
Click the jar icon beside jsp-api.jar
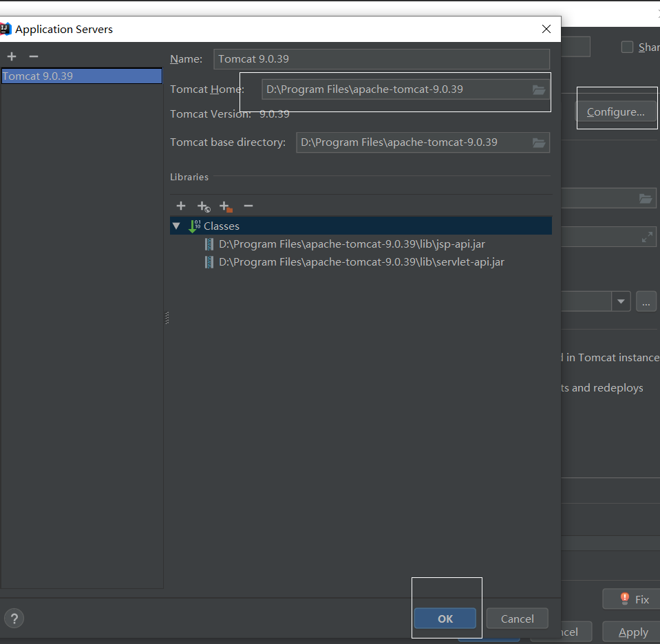(209, 244)
